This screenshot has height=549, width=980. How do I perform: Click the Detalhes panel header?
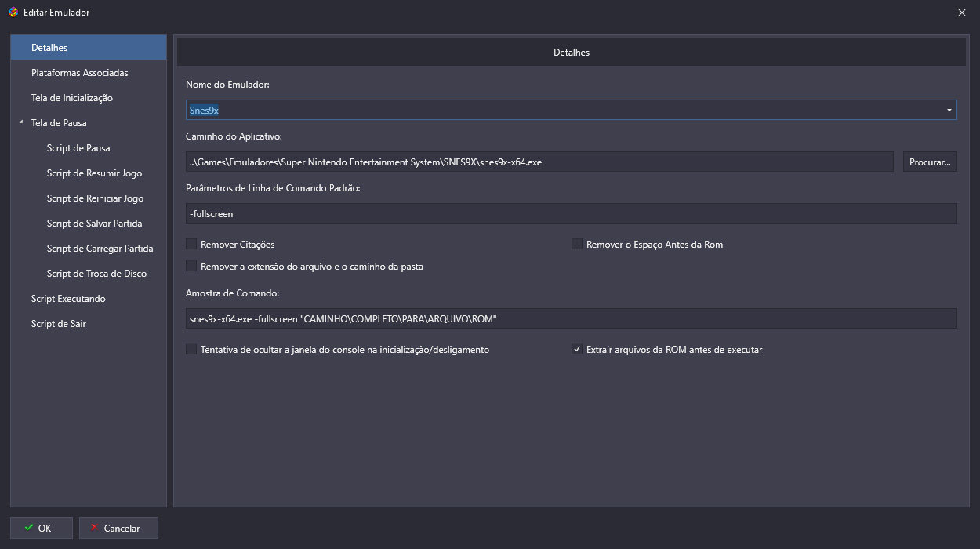pos(571,53)
